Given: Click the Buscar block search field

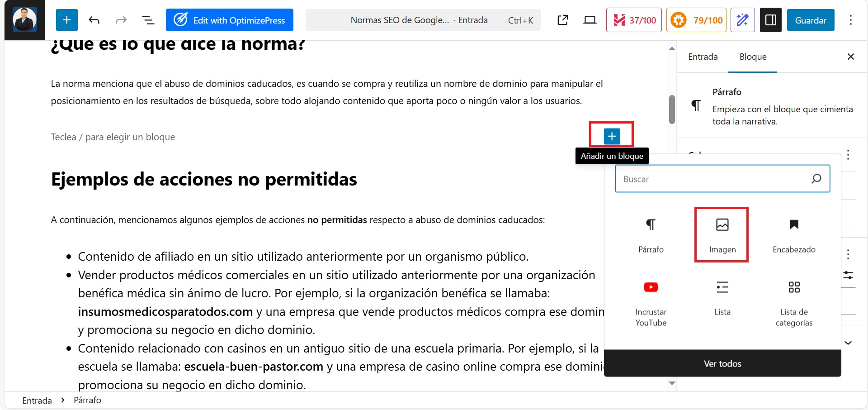Looking at the screenshot, I should coord(714,179).
